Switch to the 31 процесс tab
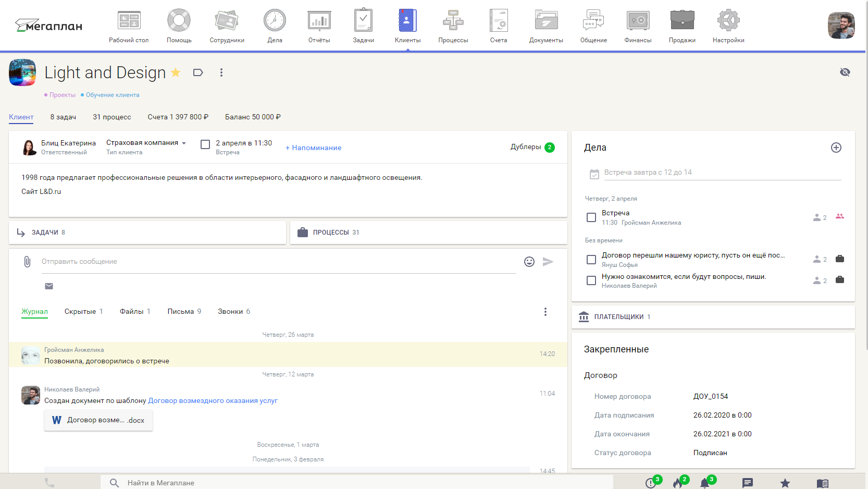The height and width of the screenshot is (489, 868). click(112, 117)
